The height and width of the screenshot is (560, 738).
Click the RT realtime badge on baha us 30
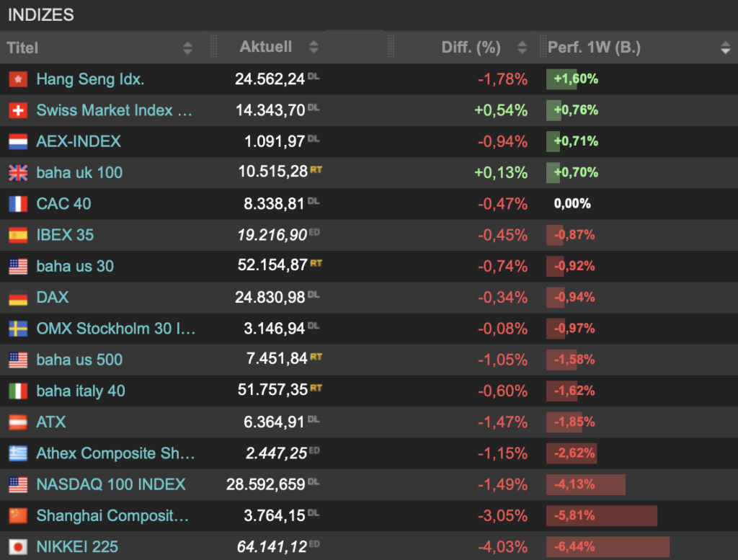pyautogui.click(x=316, y=263)
